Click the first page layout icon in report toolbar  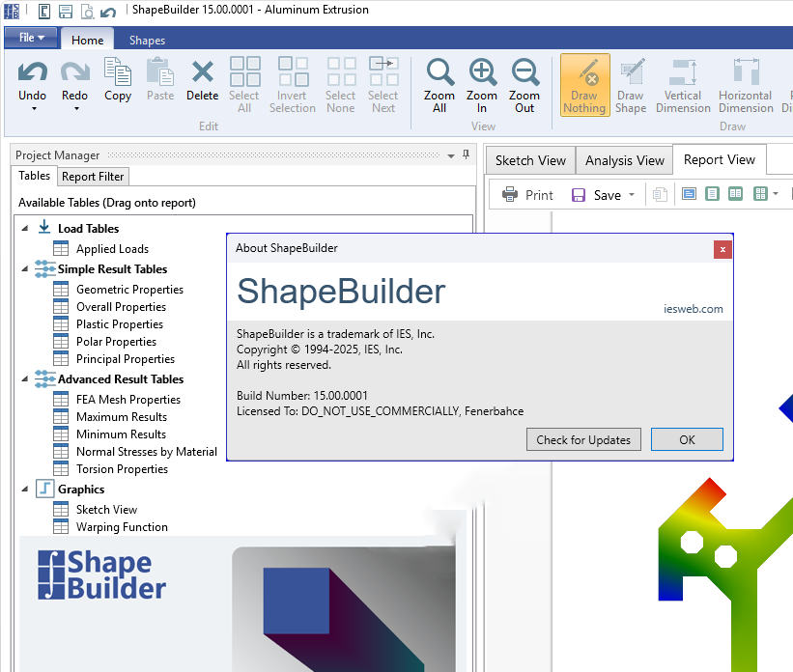689,194
